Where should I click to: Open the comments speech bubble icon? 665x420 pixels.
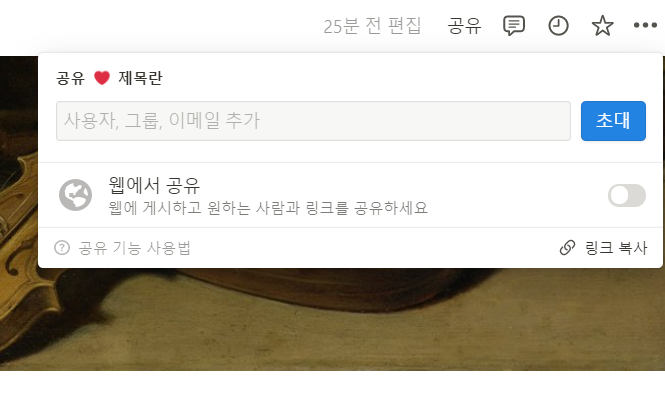(514, 25)
